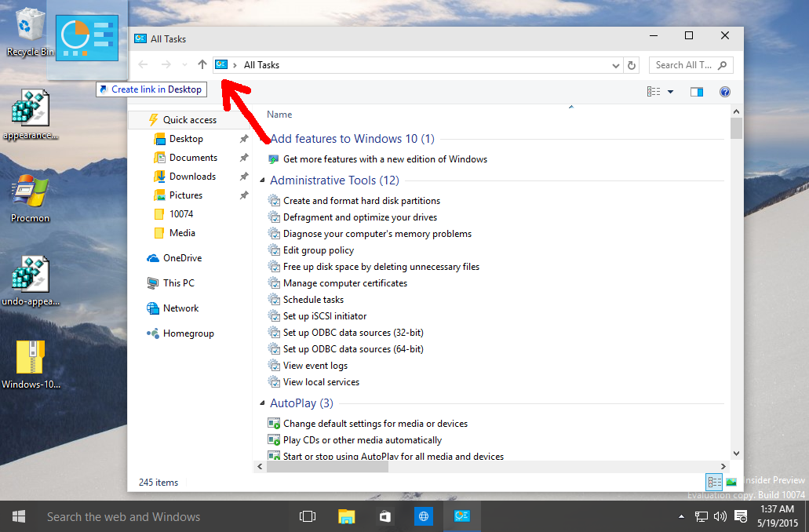The height and width of the screenshot is (532, 809).
Task: Switch to Details view from the toolbar
Action: [x=654, y=92]
